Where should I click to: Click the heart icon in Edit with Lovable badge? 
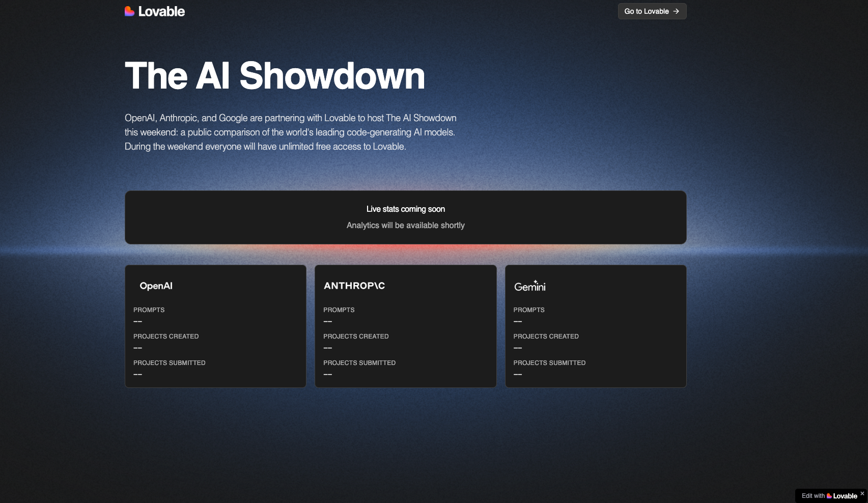click(x=829, y=496)
